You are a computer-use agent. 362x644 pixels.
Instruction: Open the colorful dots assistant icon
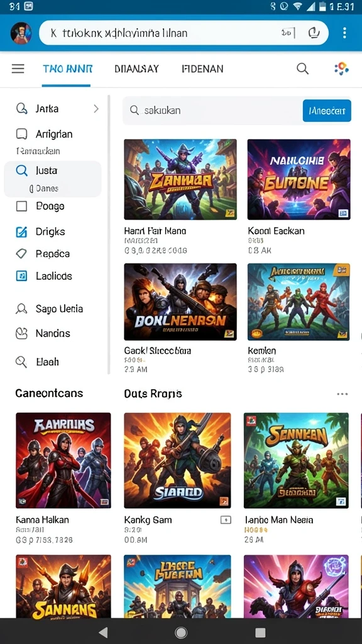pos(341,69)
